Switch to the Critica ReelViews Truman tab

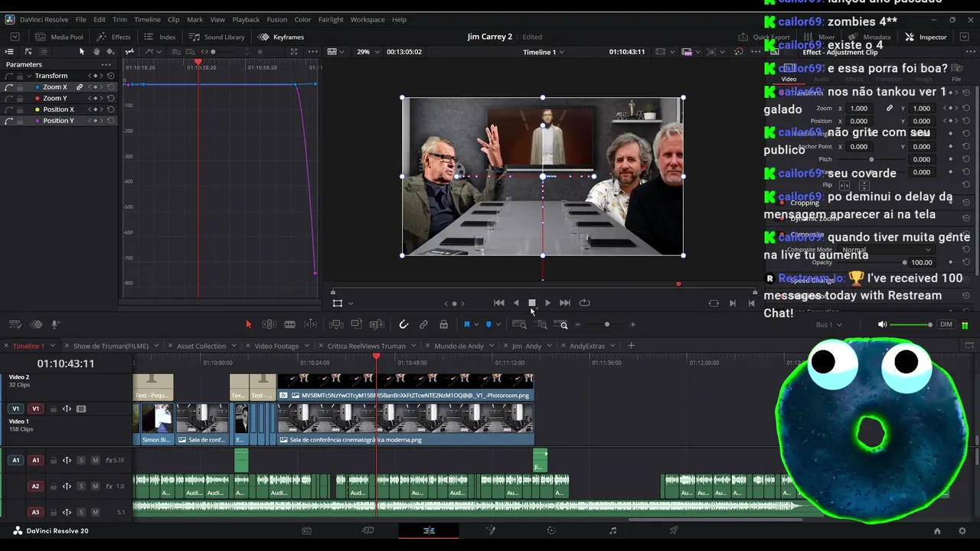[367, 346]
